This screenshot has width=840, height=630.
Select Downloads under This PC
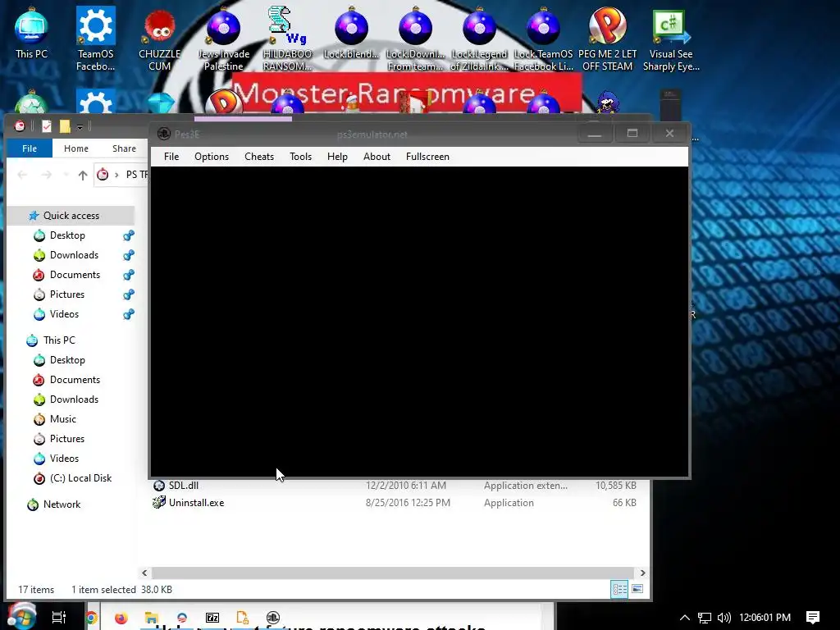pos(74,399)
